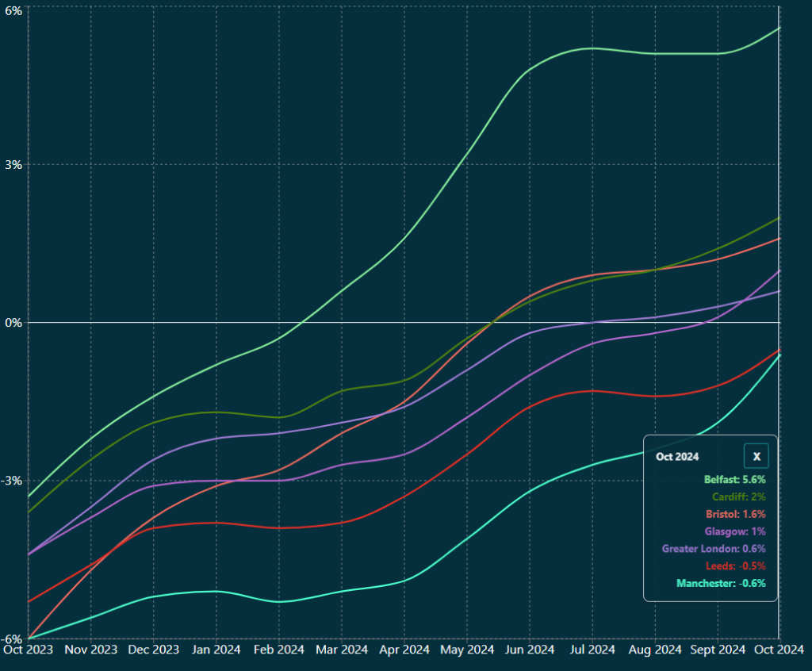Select the Belfast 5.6% entry in tooltip
This screenshot has width=812, height=671.
(734, 480)
